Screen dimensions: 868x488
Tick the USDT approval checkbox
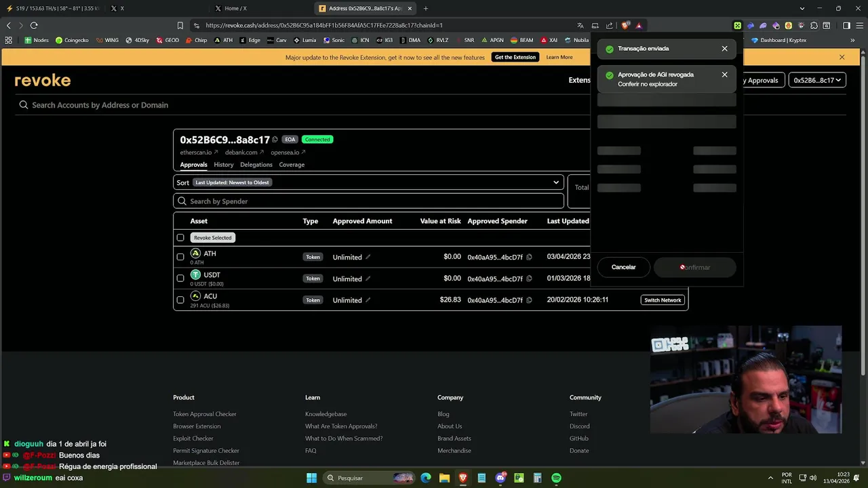180,278
